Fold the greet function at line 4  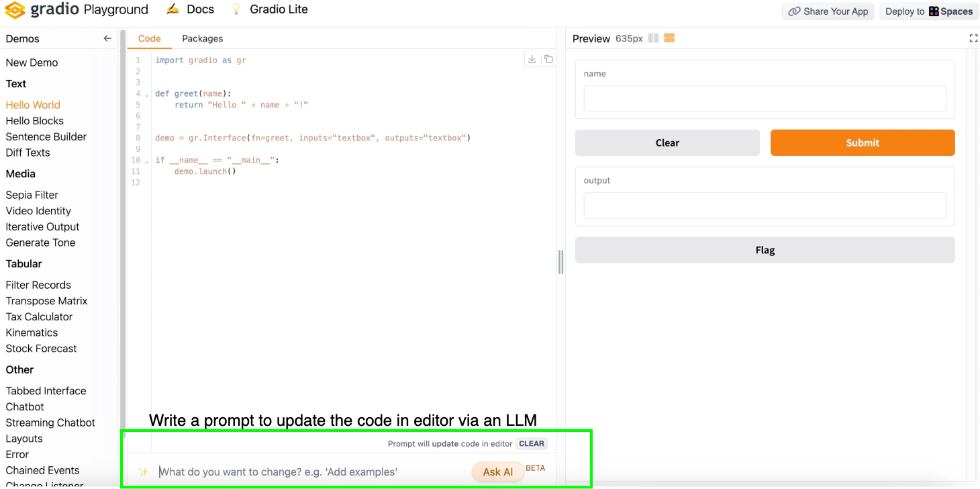tap(147, 95)
